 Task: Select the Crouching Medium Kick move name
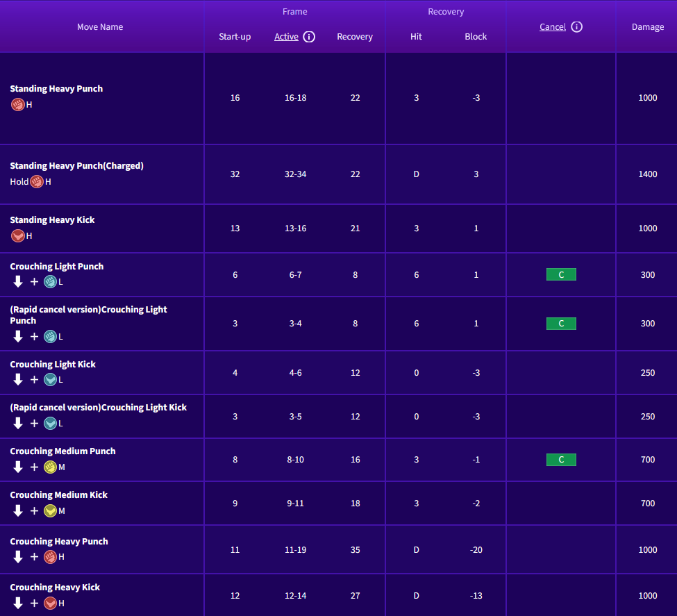click(59, 495)
